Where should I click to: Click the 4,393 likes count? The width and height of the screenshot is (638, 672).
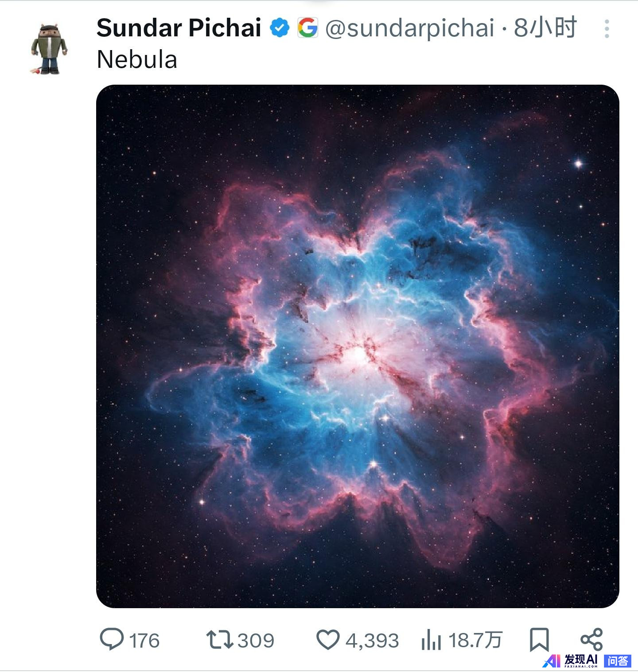(x=372, y=641)
